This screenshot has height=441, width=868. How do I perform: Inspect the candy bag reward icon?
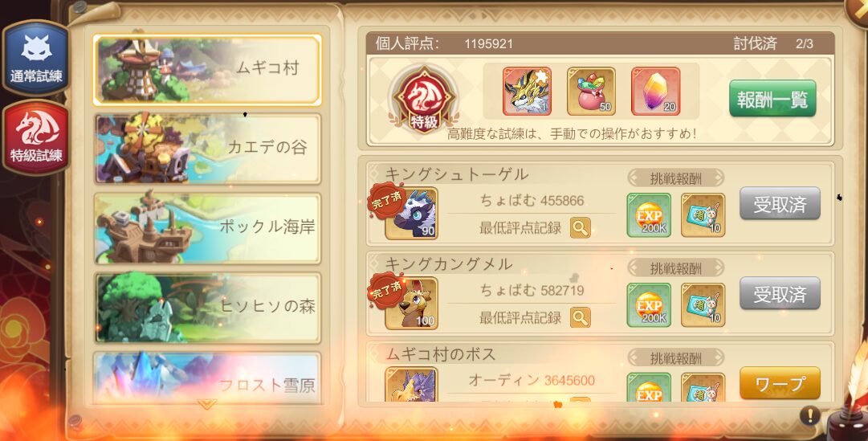pyautogui.click(x=591, y=92)
